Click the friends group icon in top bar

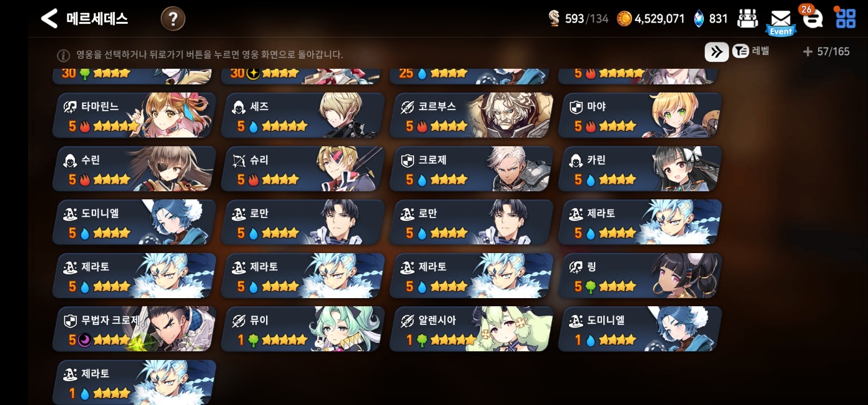click(747, 19)
